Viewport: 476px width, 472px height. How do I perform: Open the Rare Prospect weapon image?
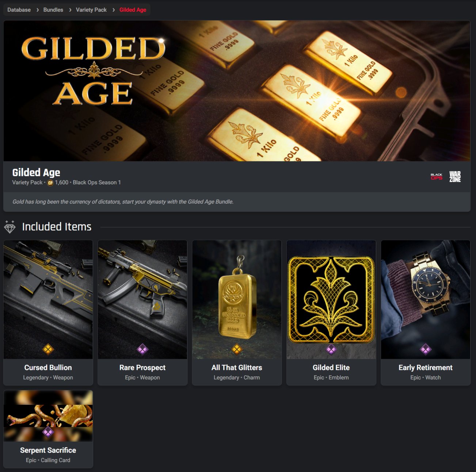[x=142, y=299]
